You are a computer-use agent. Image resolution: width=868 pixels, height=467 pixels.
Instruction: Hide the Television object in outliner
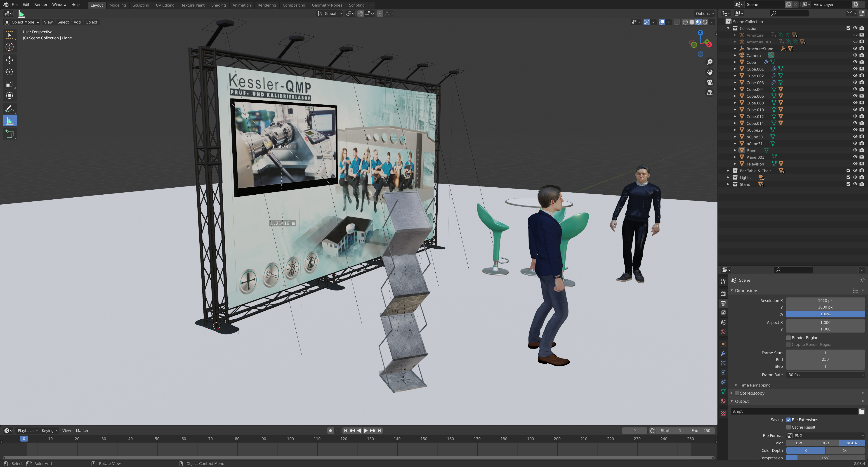855,164
